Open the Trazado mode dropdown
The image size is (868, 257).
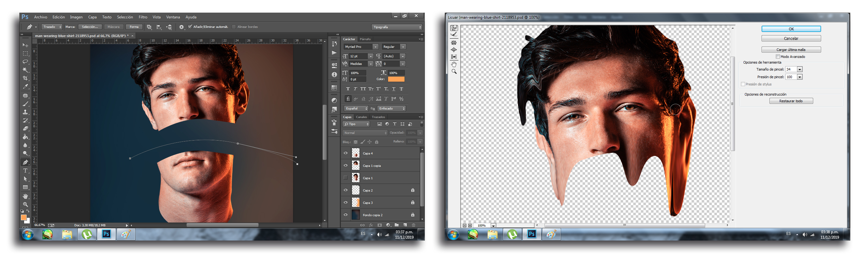click(x=52, y=27)
